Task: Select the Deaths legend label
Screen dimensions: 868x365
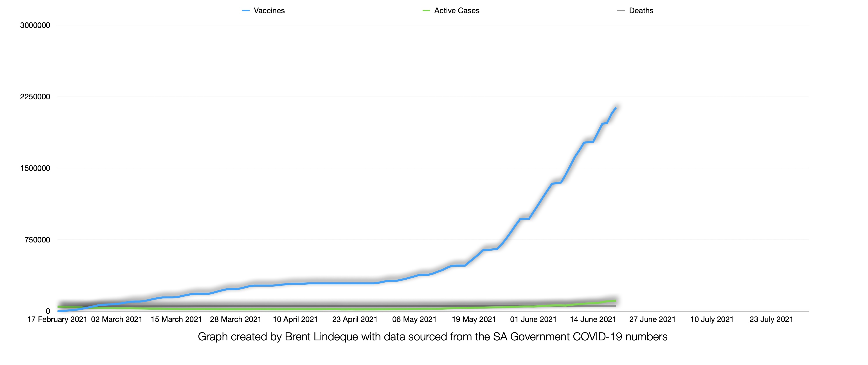Action: 641,11
